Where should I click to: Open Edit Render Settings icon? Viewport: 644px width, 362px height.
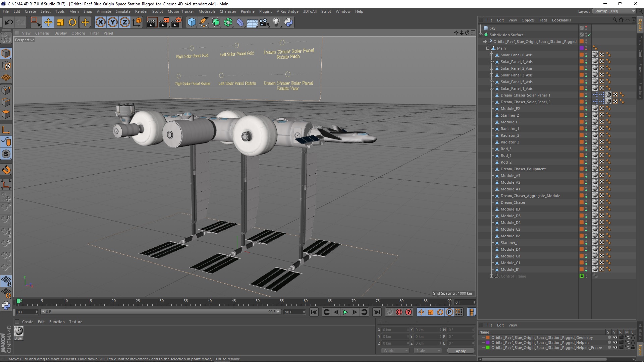[x=176, y=22]
